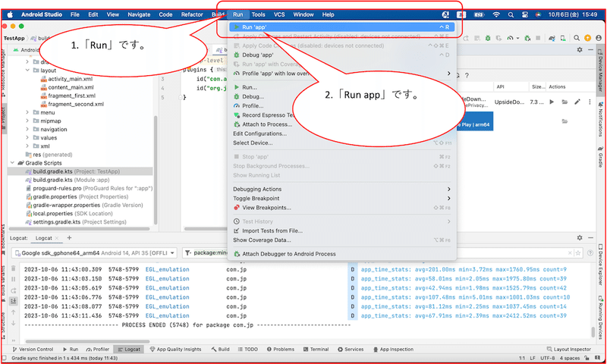Select activity_main.xml in the project tree
The image size is (607, 364).
70,79
